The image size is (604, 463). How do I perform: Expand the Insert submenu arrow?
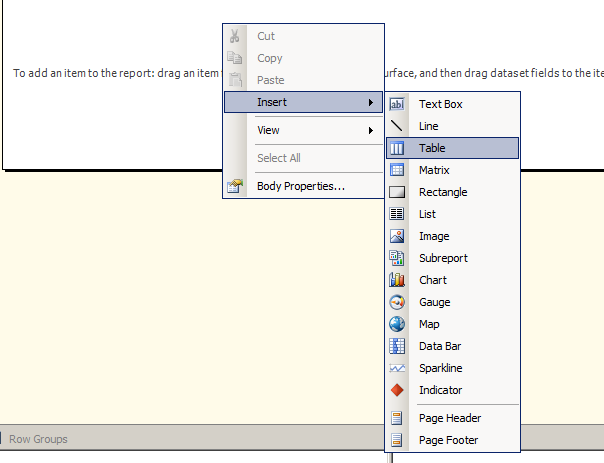tap(371, 102)
